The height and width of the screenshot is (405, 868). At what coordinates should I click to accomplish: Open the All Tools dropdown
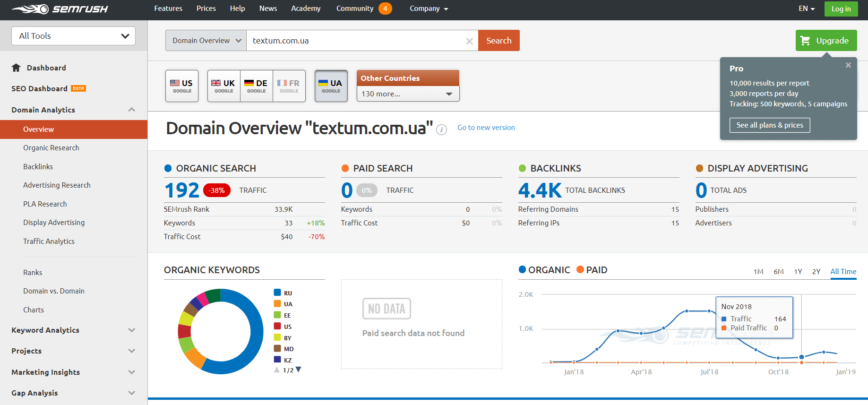tap(73, 36)
